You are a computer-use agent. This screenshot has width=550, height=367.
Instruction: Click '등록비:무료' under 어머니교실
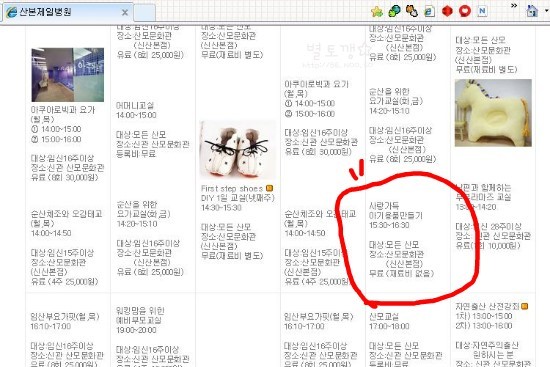coord(136,153)
